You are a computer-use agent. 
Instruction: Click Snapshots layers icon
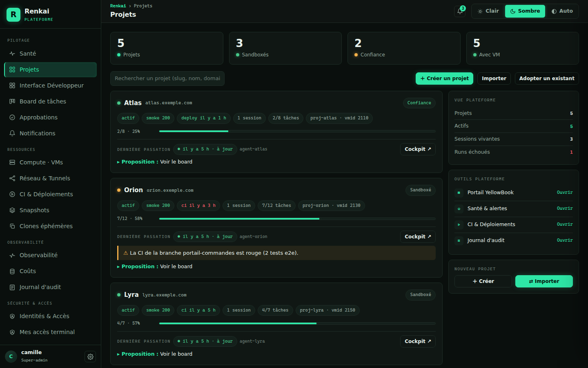12,210
